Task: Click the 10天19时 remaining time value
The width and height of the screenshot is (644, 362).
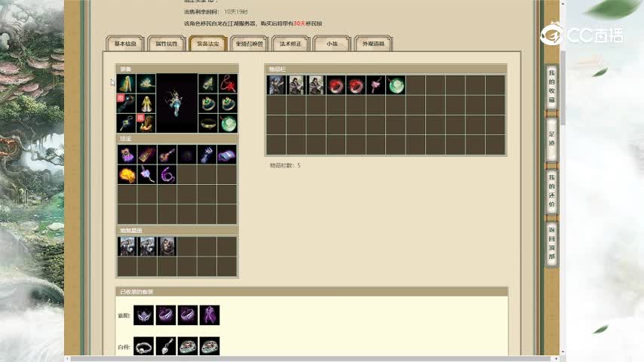Action: (236, 12)
